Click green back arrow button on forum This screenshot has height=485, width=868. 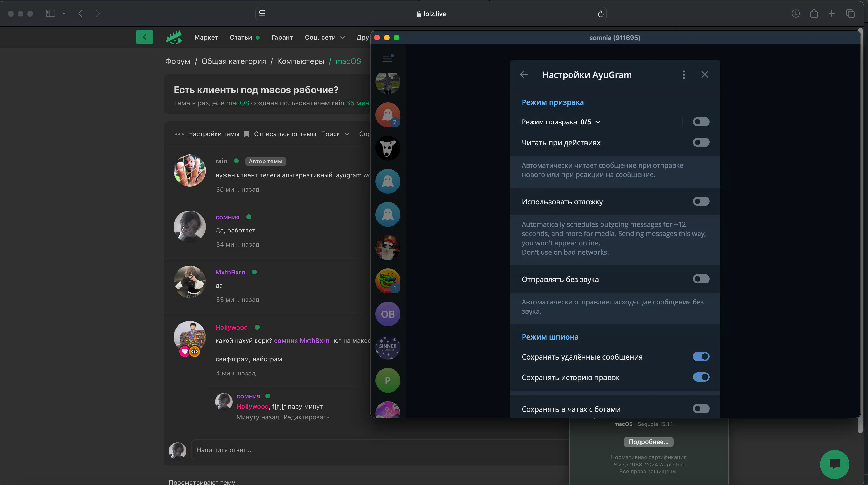(x=144, y=37)
